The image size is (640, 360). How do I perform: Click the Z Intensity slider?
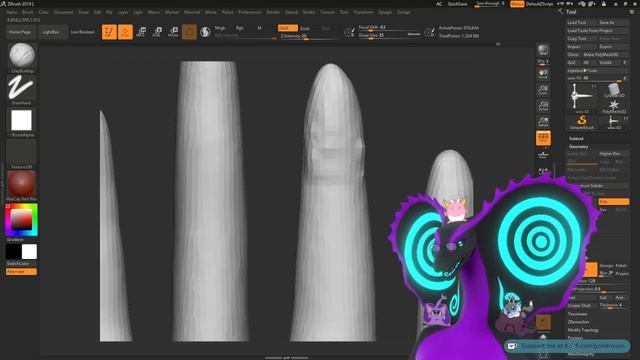pyautogui.click(x=308, y=36)
